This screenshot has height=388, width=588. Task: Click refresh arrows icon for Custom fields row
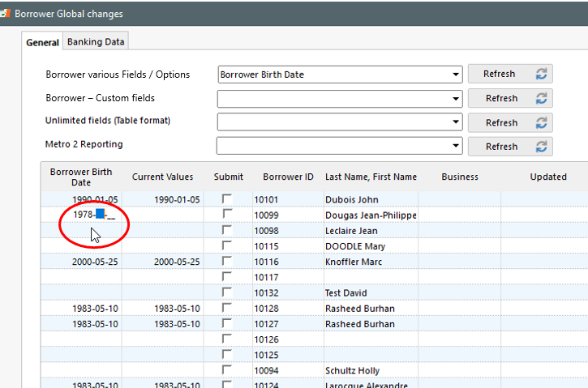coord(541,98)
